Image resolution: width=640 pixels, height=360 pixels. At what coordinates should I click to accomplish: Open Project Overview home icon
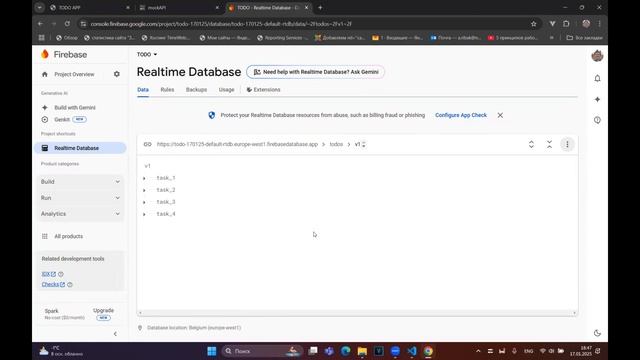pyautogui.click(x=45, y=74)
